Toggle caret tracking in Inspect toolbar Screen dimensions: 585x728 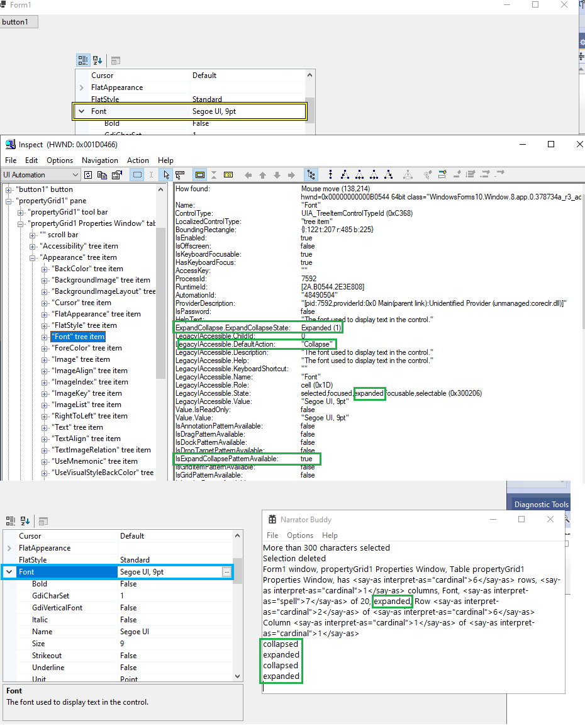pyautogui.click(x=151, y=174)
